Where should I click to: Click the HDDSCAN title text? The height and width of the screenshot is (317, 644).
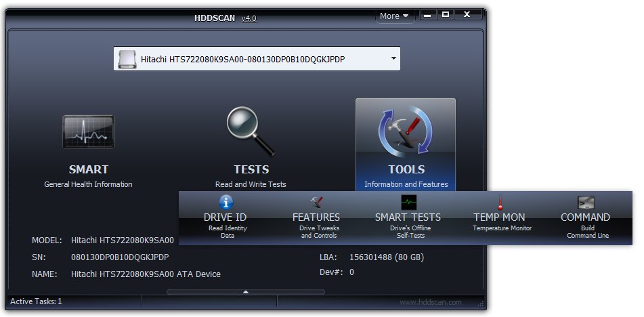[x=215, y=18]
